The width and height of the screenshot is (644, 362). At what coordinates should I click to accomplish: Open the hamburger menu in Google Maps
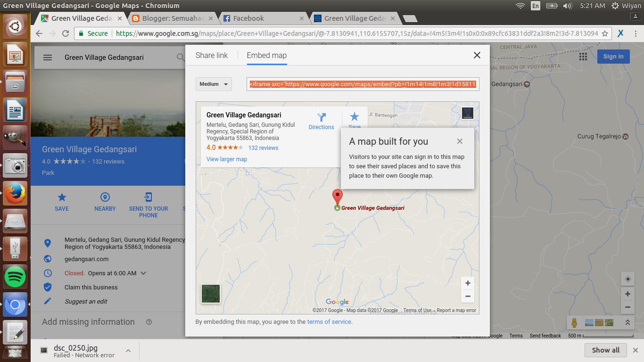[47, 58]
